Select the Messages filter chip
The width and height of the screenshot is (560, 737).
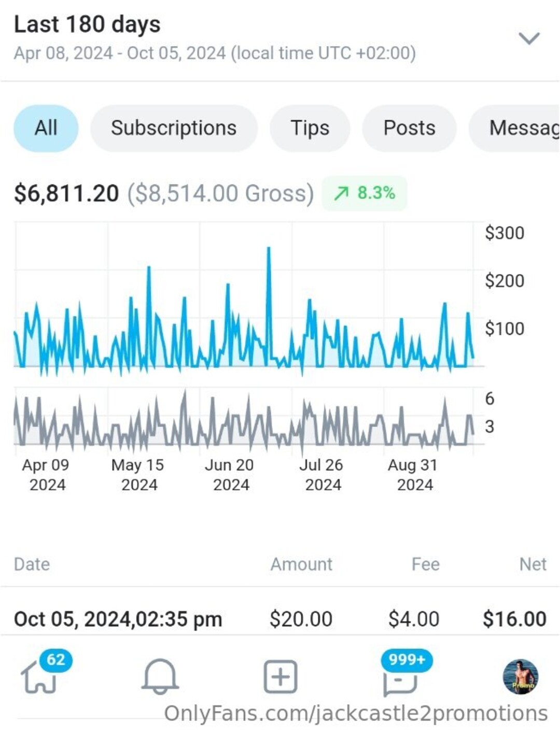click(x=519, y=128)
